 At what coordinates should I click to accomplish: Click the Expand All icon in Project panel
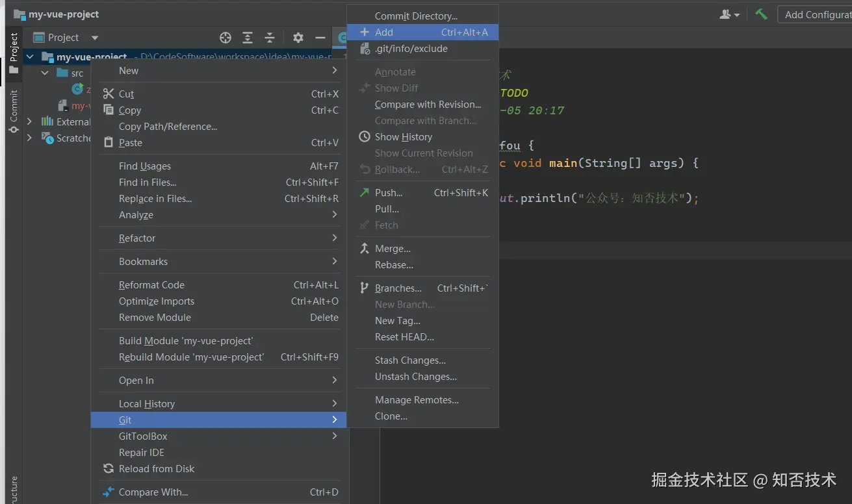pos(248,38)
